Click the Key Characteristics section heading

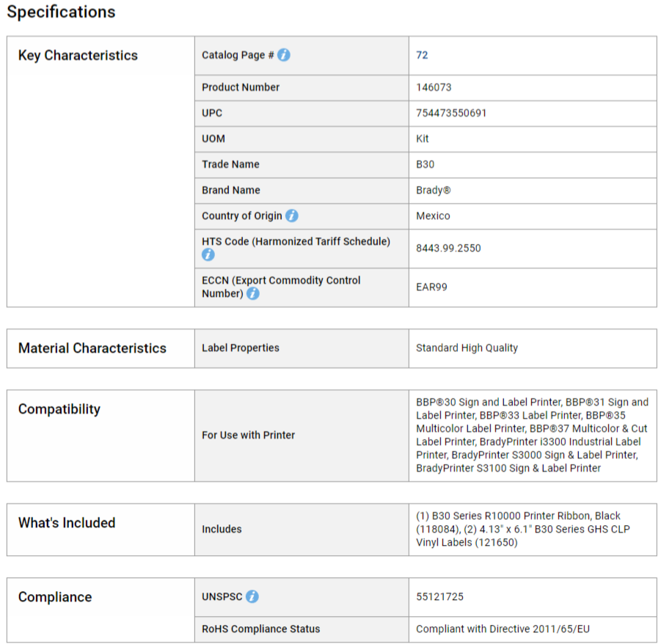(78, 56)
